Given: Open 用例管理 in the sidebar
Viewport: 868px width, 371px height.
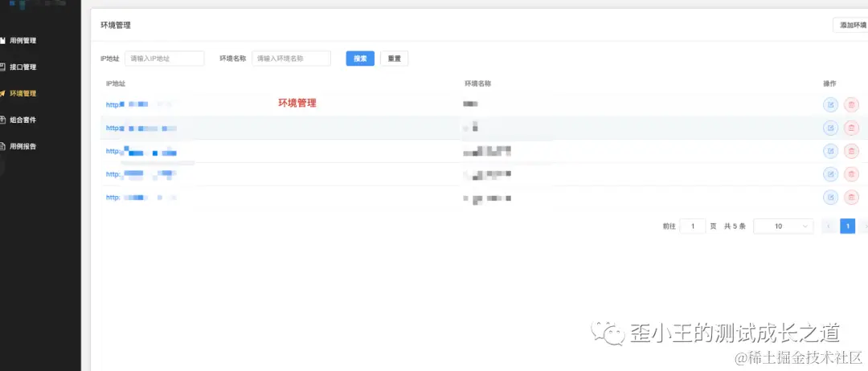Looking at the screenshot, I should (x=23, y=40).
